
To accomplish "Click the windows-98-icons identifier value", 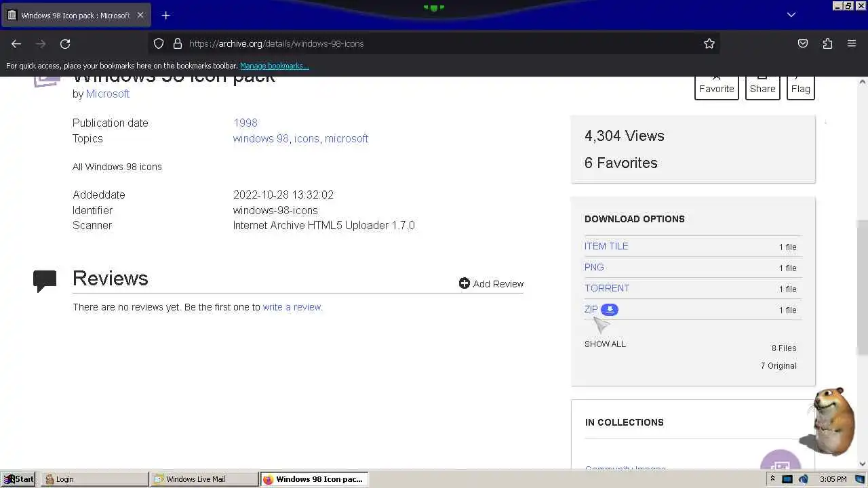I will pos(275,210).
